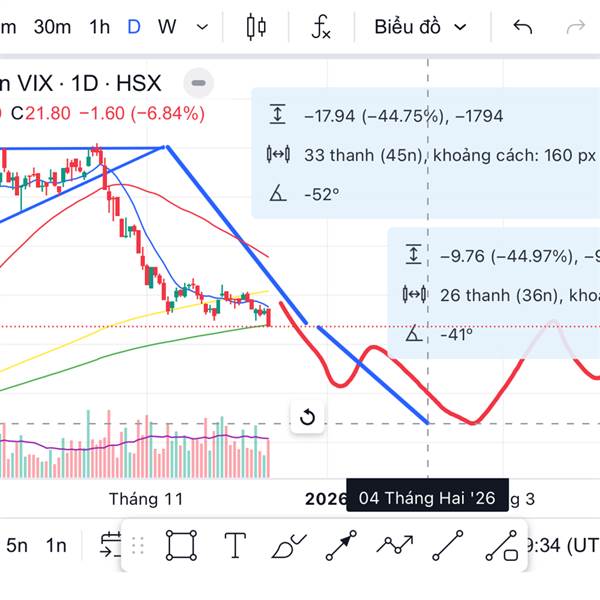Reset the chart view with circular arrow
Viewport: 600px width, 600px height.
click(x=307, y=417)
